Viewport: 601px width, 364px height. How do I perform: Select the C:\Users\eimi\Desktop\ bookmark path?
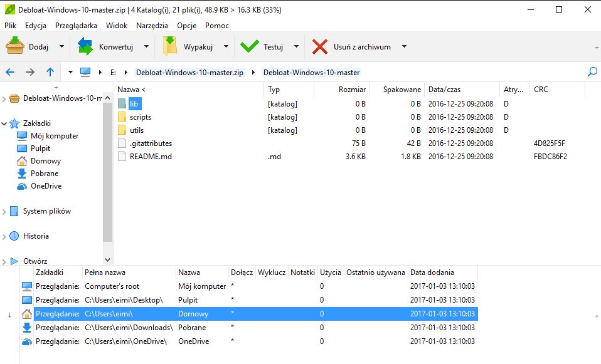[x=124, y=300]
